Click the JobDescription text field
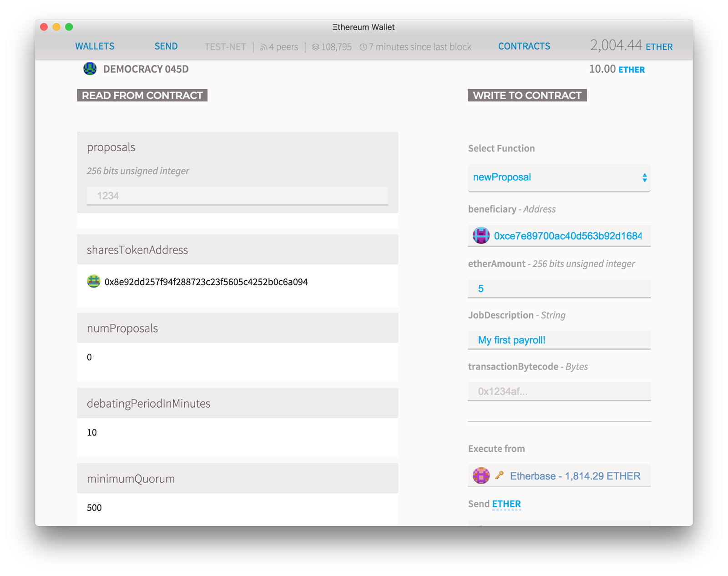 [559, 340]
